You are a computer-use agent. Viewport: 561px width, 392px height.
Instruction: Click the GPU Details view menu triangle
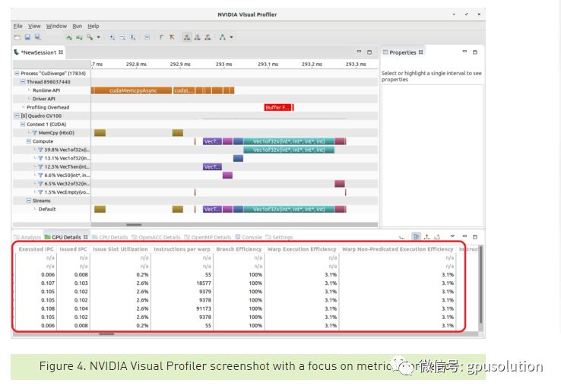tap(452, 236)
